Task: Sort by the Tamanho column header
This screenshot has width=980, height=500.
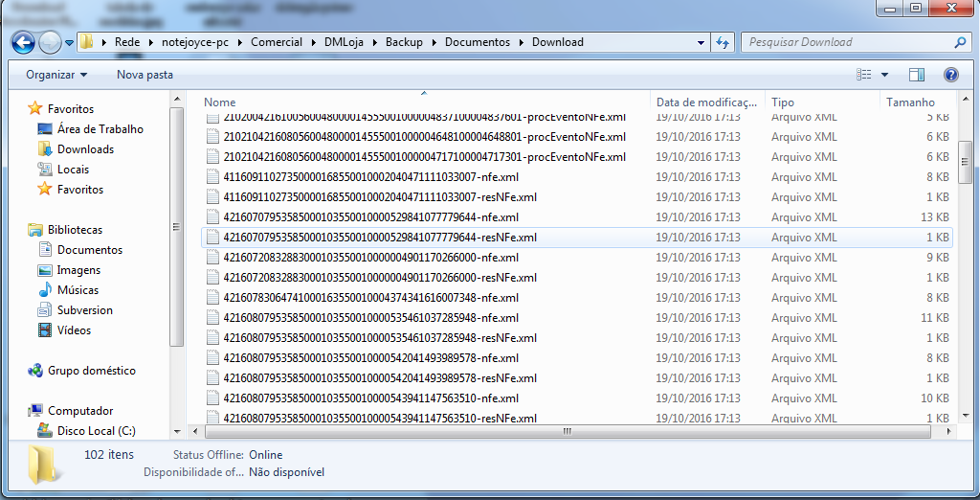Action: pos(911,102)
